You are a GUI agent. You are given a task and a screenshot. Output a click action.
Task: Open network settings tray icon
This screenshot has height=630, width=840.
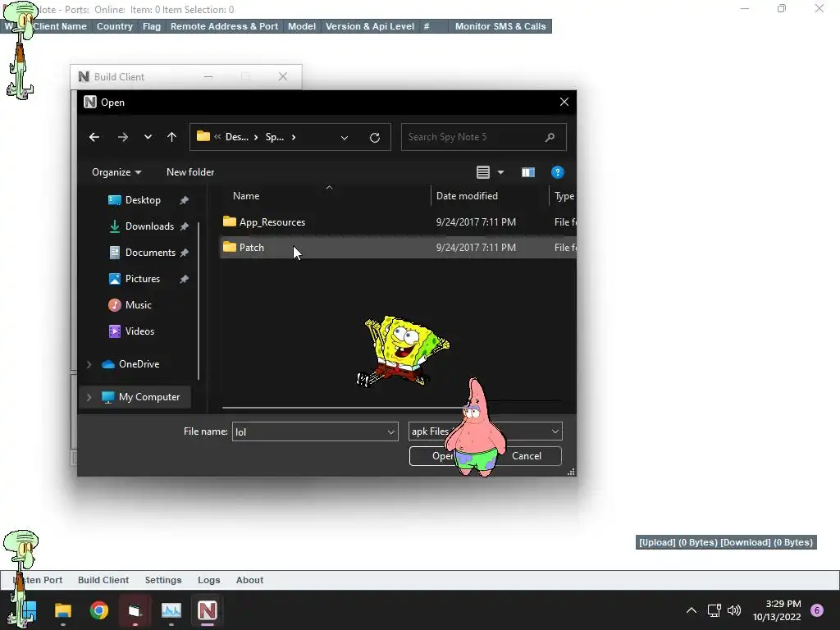point(714,610)
